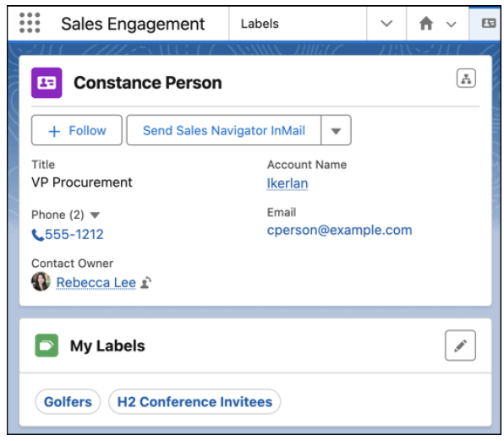Click the Title field label
This screenshot has height=441, width=504.
click(x=43, y=165)
